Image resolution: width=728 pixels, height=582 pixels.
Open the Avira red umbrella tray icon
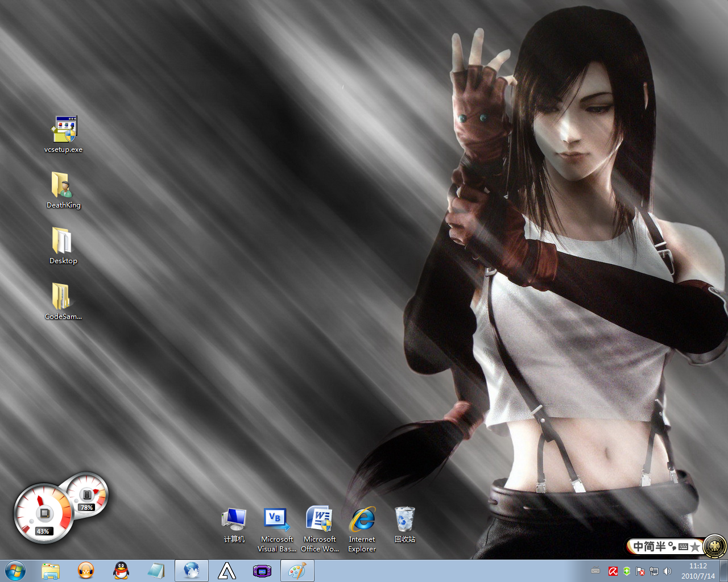coord(613,571)
